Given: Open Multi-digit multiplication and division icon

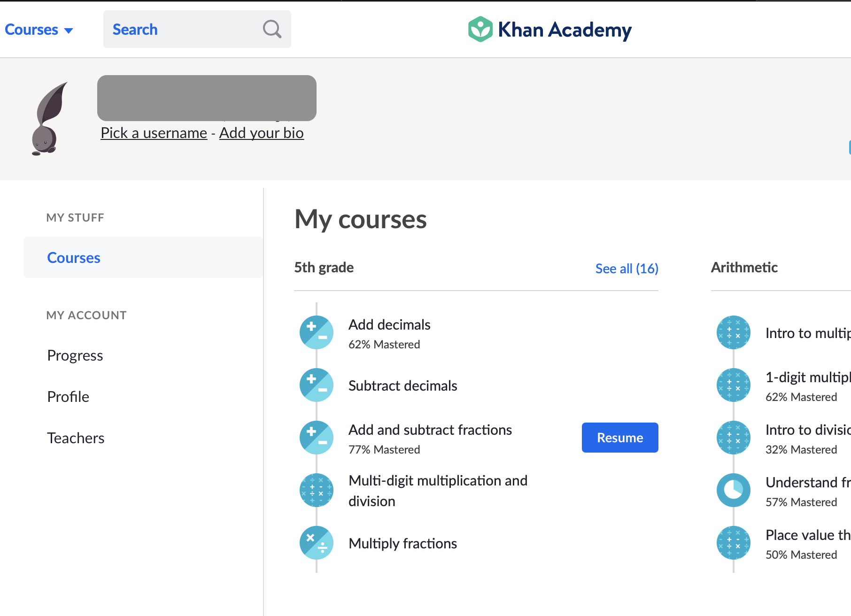Looking at the screenshot, I should pyautogui.click(x=317, y=490).
